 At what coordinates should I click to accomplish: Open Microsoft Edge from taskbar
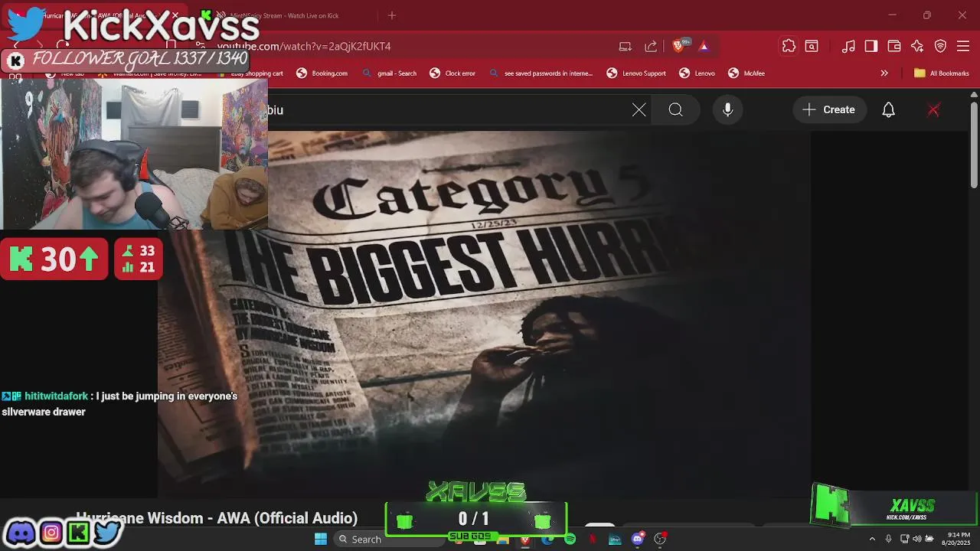547,539
